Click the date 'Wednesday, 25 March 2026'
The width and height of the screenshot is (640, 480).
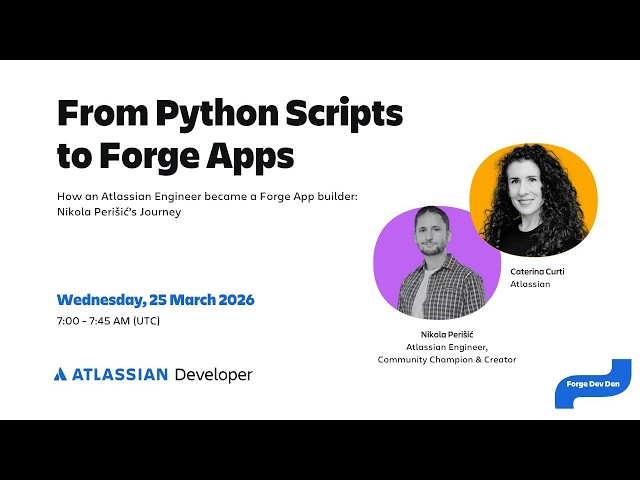[156, 300]
